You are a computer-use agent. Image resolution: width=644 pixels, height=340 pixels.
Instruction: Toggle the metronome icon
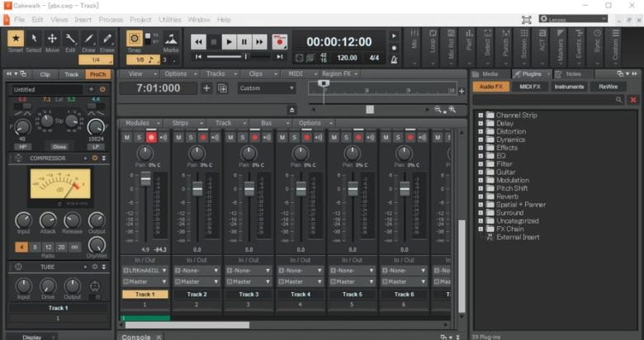coord(394,60)
